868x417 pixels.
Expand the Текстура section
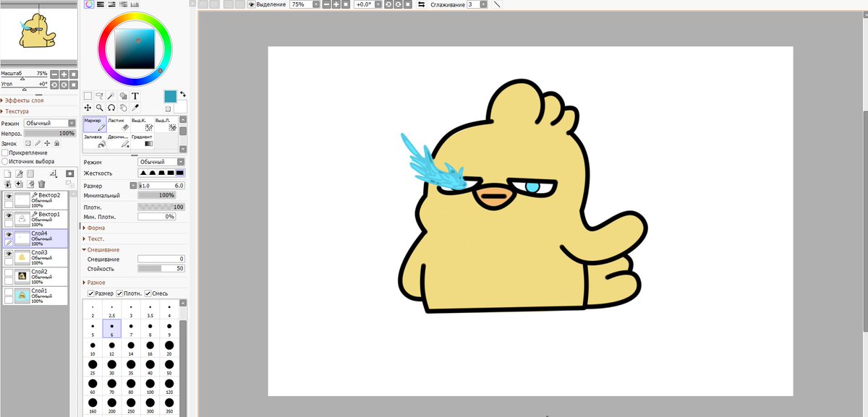pyautogui.click(x=15, y=111)
